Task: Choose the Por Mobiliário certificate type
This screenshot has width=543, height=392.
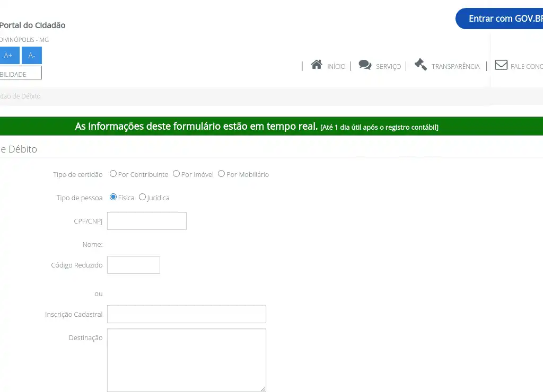Action: 222,174
